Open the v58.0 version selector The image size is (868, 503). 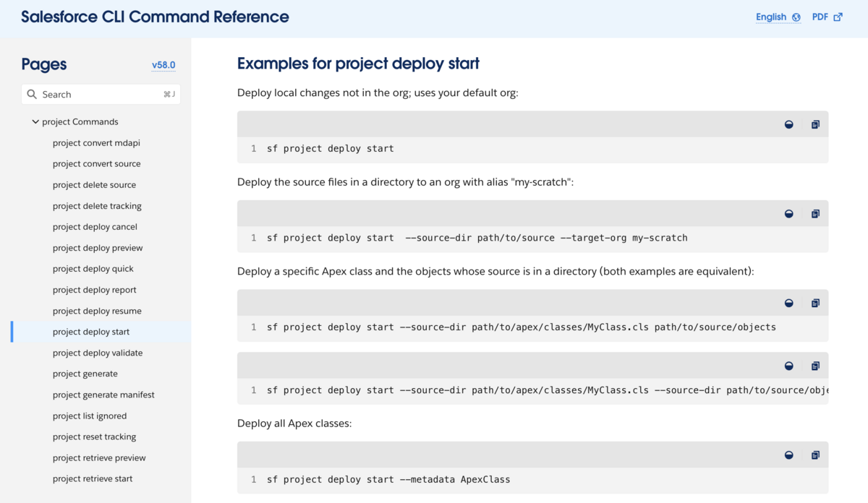point(163,65)
